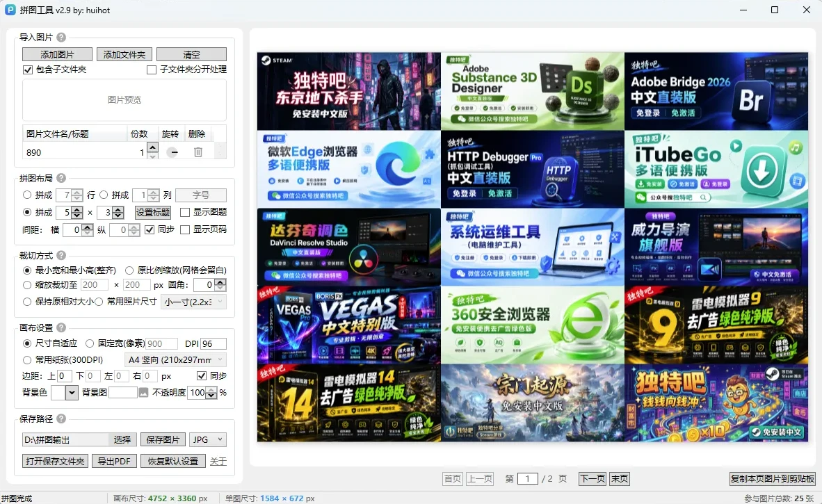This screenshot has width=822, height=504.
Task: Click 复制本页图片到剪贴板 button
Action: point(772,478)
